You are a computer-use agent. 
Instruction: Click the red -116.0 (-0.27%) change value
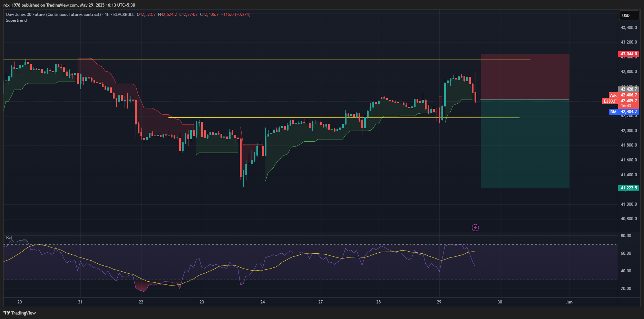coord(236,15)
